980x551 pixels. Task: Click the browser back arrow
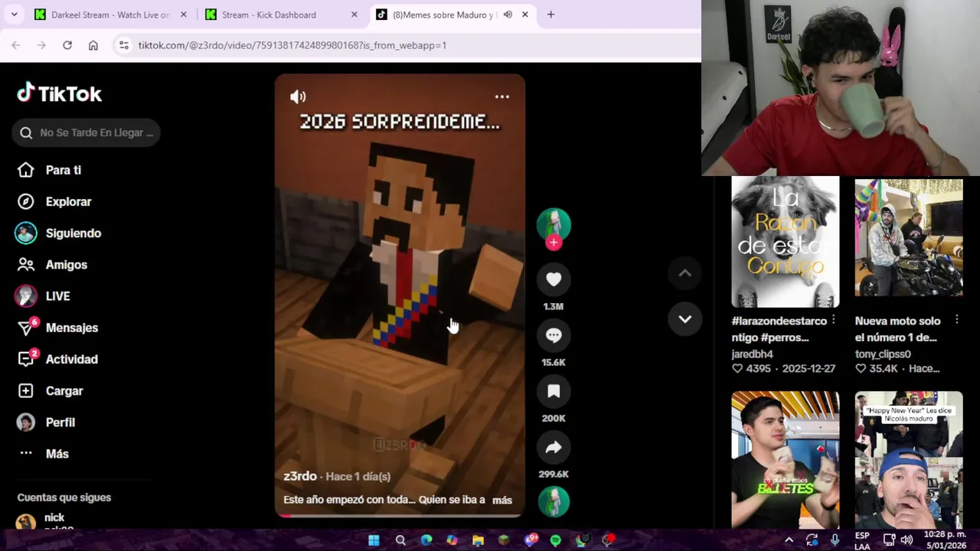tap(16, 45)
